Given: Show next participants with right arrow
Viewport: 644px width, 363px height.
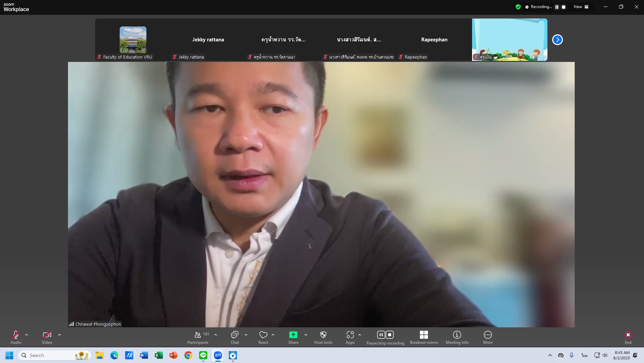Looking at the screenshot, I should pos(557,40).
